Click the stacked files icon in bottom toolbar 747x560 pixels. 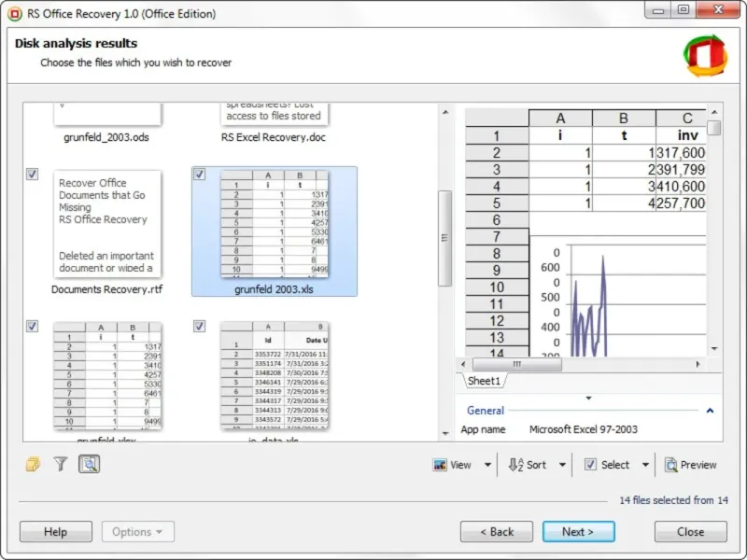coord(33,464)
